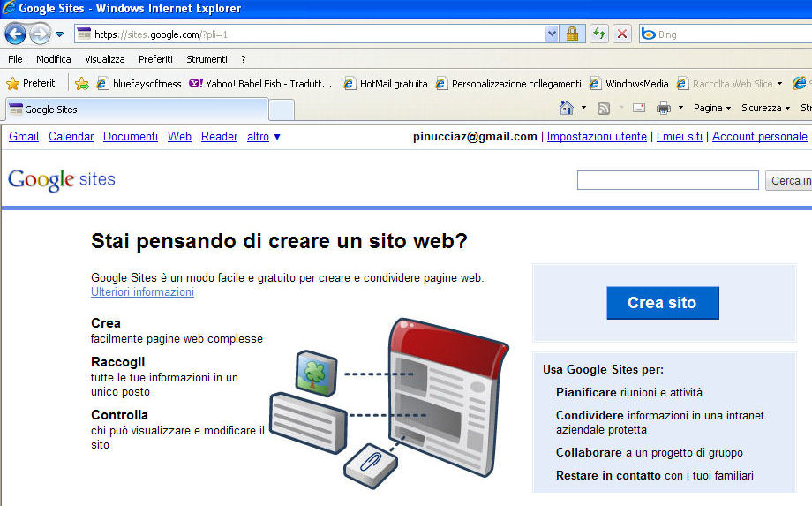Open the ? help menu
Screen dimensions: 812x506
coord(244,59)
